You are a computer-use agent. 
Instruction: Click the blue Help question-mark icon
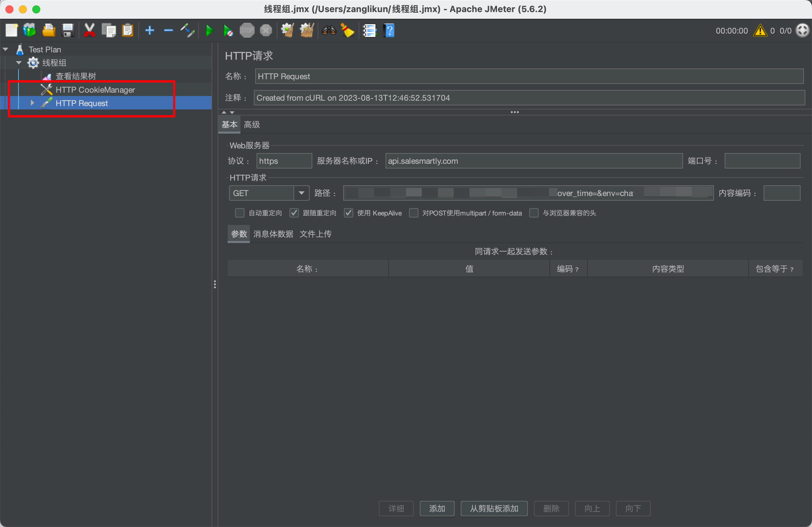coord(389,31)
